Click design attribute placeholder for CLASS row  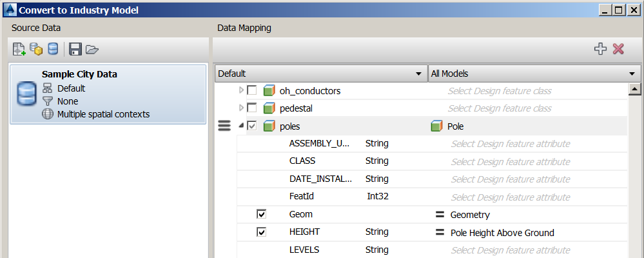(x=510, y=161)
